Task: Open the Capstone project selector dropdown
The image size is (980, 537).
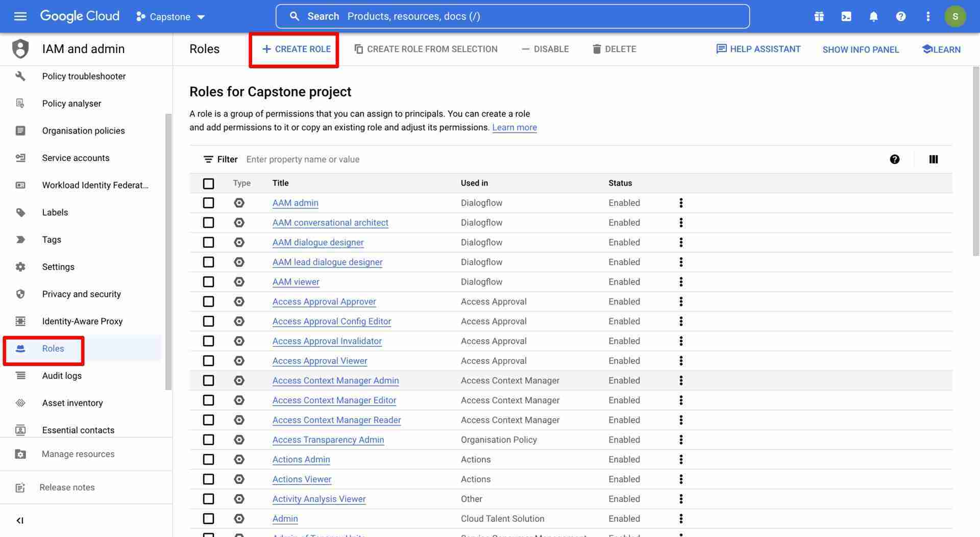Action: [170, 17]
